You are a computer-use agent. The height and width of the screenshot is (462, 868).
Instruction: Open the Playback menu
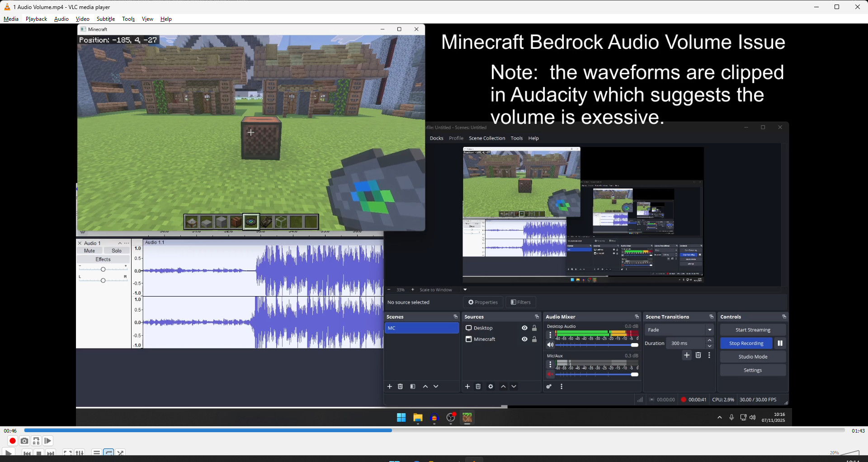click(36, 19)
